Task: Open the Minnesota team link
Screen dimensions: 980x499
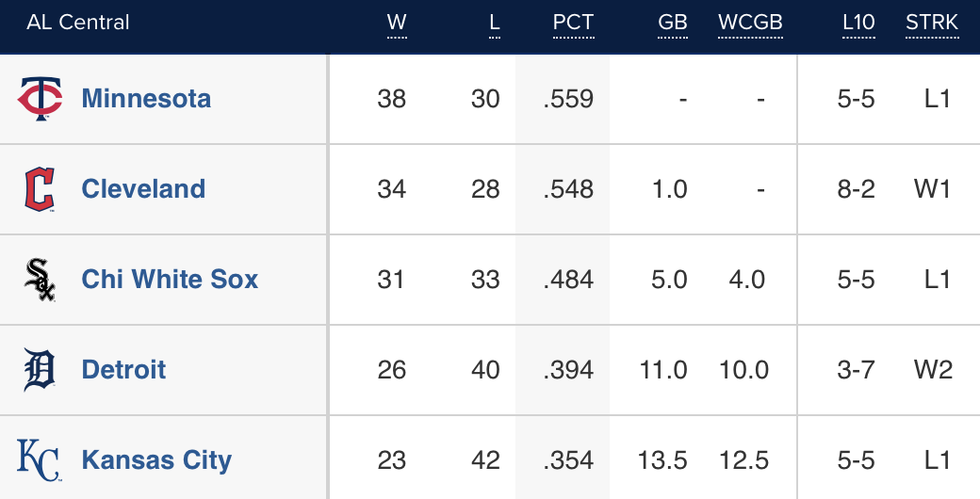Action: [x=146, y=99]
